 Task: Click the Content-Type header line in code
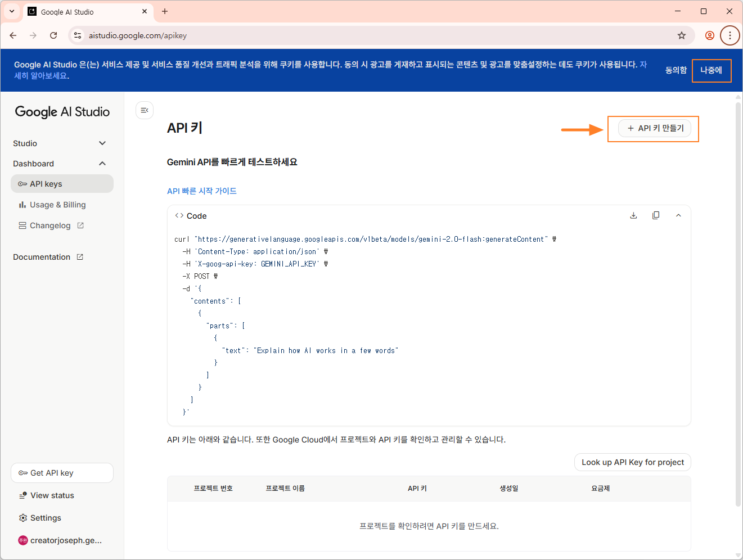(x=255, y=252)
